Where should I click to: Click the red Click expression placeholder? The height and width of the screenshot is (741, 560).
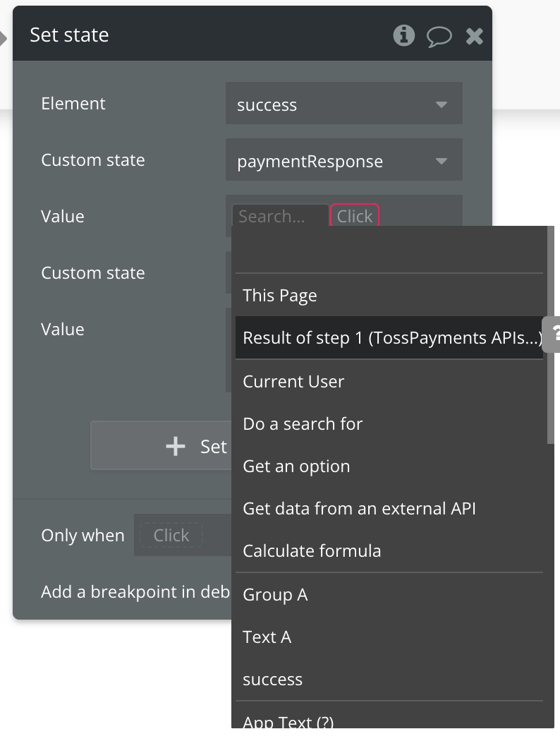355,217
